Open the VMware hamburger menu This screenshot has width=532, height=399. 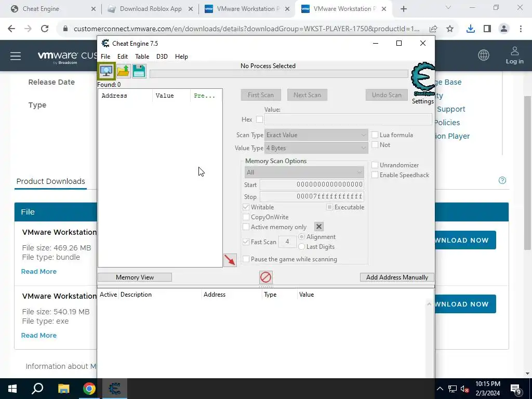[16, 56]
